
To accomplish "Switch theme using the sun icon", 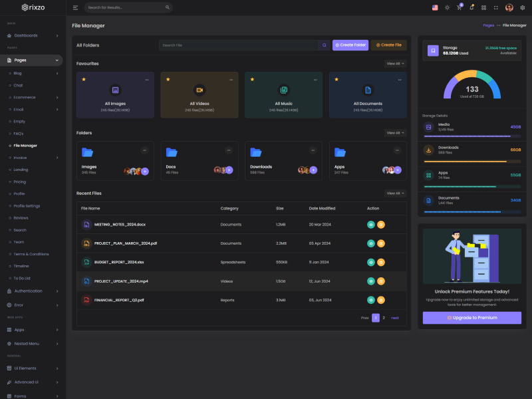I will click(x=447, y=7).
